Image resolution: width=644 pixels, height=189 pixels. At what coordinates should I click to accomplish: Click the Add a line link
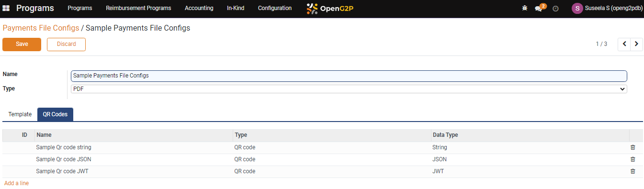tap(16, 183)
